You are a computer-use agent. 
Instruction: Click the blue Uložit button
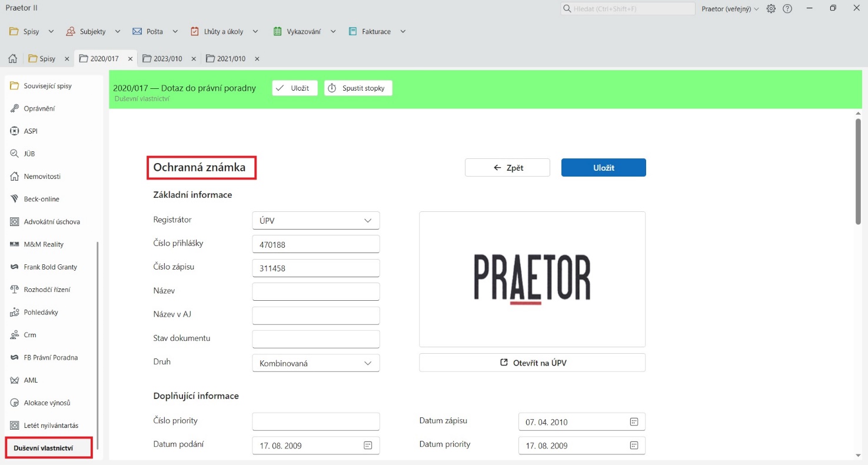coord(603,167)
